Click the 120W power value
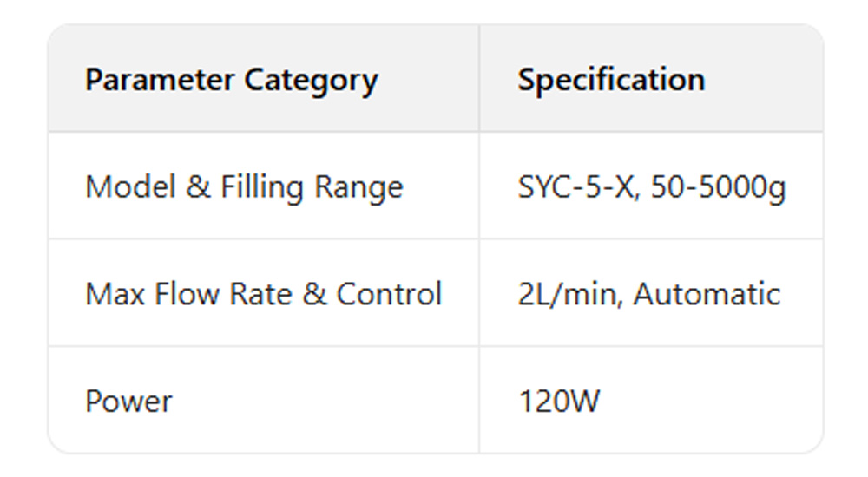 [559, 402]
